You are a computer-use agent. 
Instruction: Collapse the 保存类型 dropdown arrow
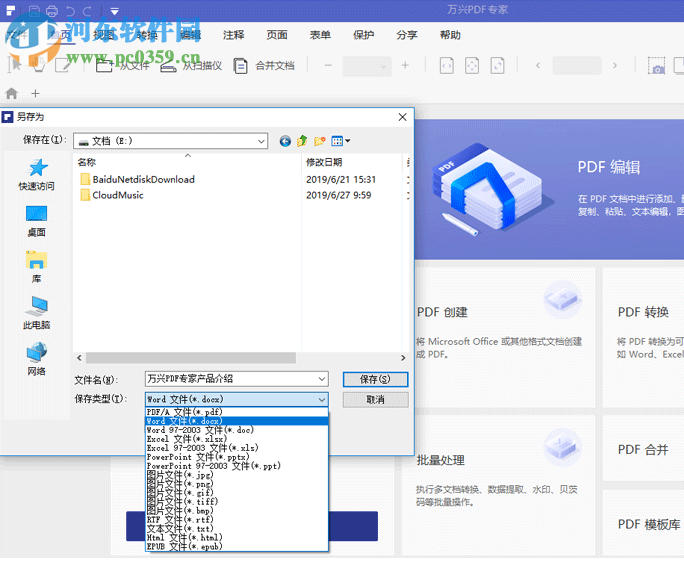click(x=322, y=399)
